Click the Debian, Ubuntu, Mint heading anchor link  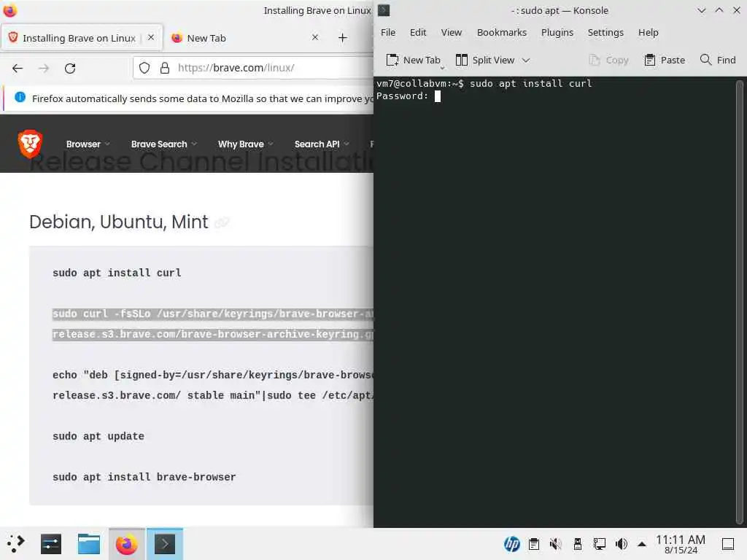(222, 222)
